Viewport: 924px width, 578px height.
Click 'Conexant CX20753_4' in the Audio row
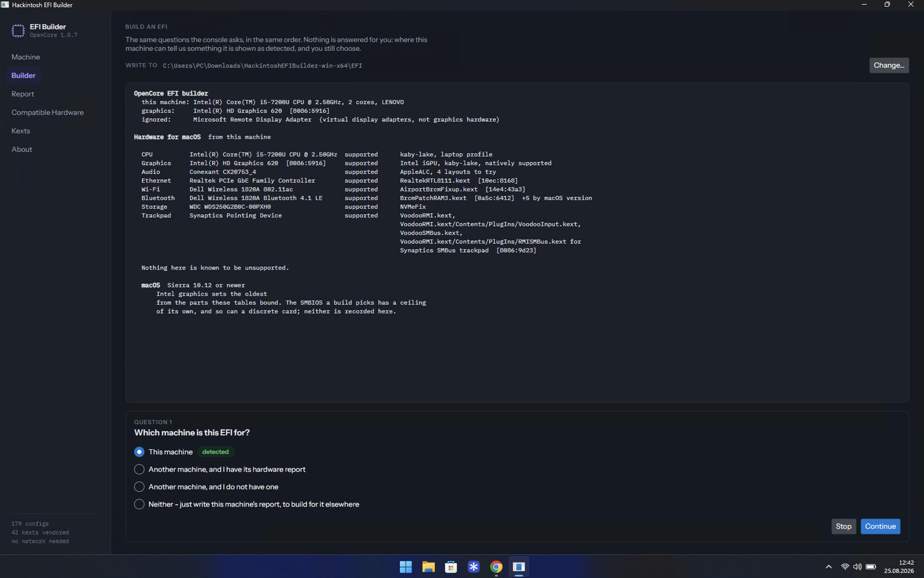pos(223,172)
